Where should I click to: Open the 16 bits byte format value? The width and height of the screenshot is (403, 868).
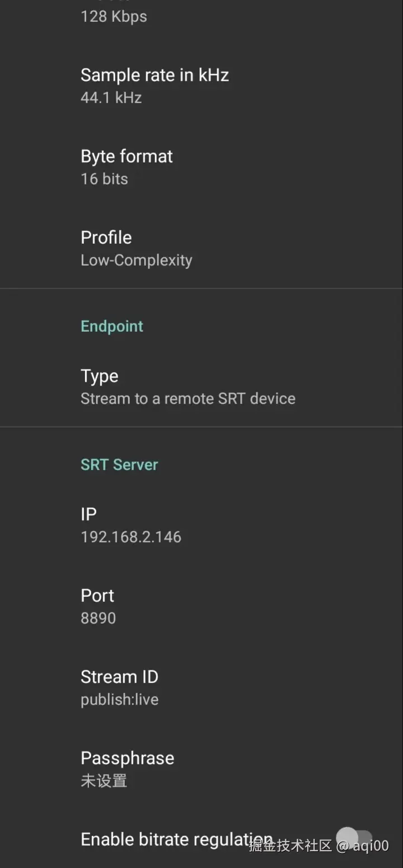click(x=104, y=178)
